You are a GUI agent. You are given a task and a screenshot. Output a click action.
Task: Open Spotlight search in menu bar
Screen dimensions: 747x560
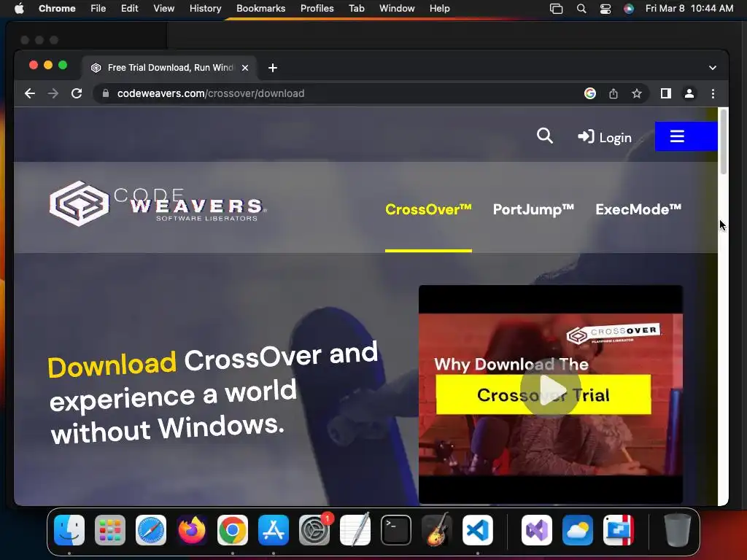pos(581,9)
